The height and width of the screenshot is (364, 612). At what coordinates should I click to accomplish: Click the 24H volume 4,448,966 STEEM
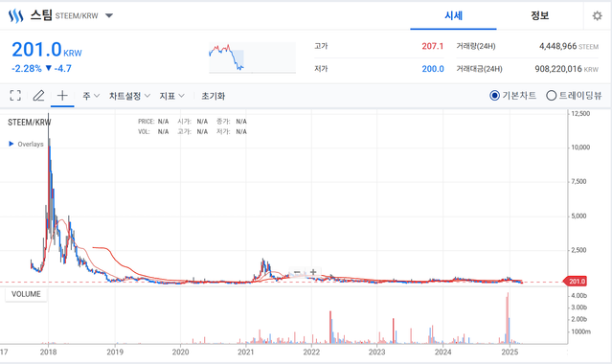[x=569, y=46]
